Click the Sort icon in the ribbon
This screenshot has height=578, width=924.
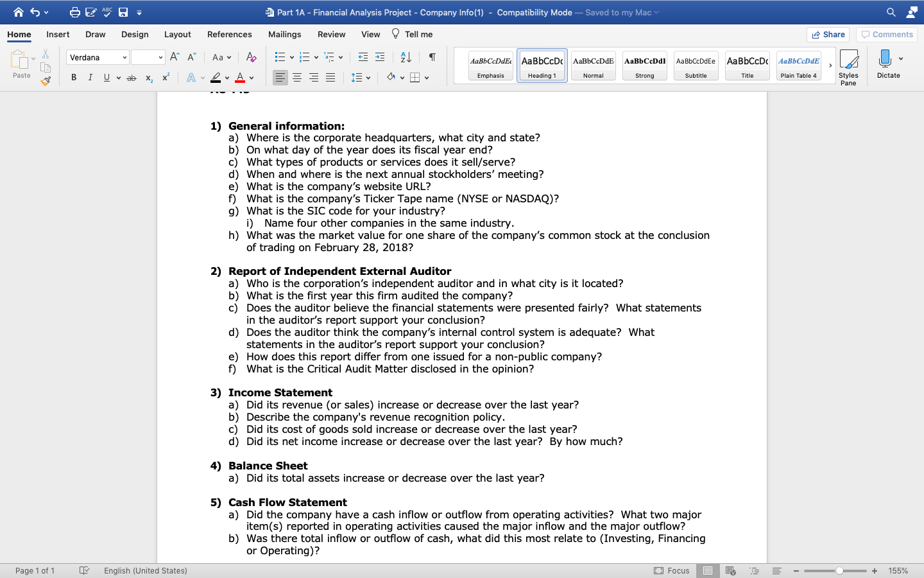coord(406,57)
